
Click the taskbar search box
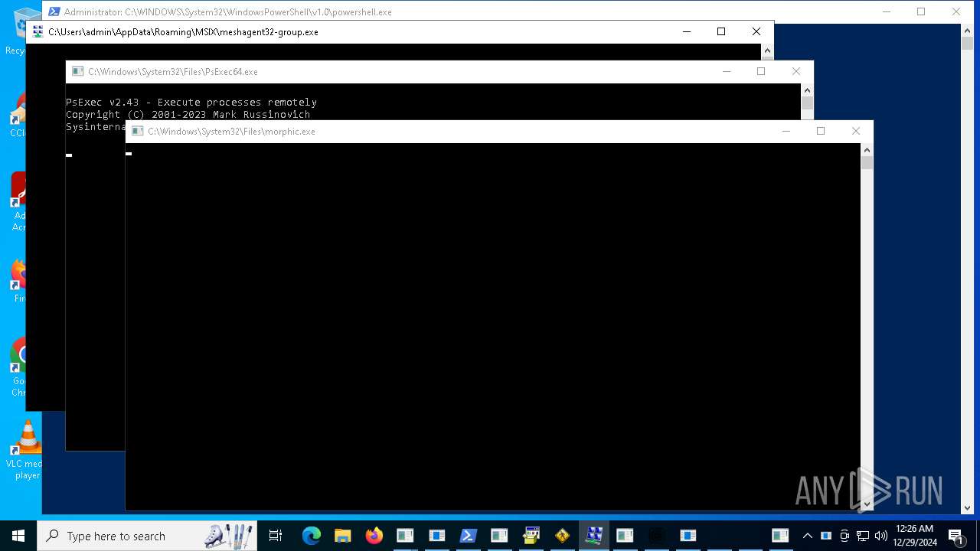[x=147, y=536]
